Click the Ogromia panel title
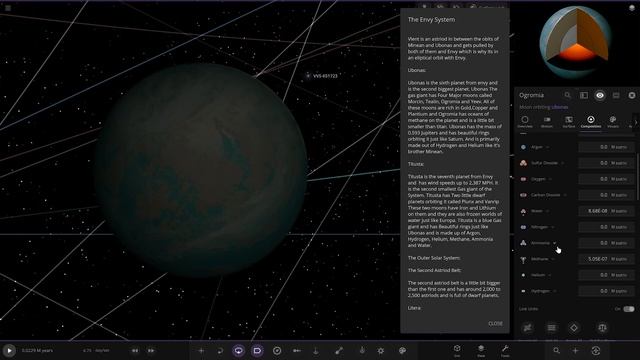Image resolution: width=640 pixels, height=360 pixels. tap(531, 95)
